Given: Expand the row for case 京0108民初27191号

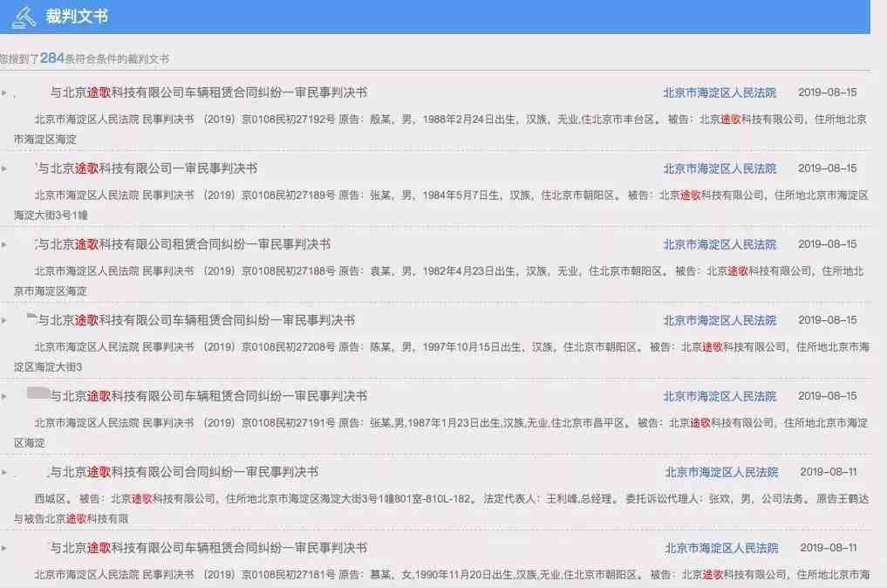Looking at the screenshot, I should (x=4, y=396).
